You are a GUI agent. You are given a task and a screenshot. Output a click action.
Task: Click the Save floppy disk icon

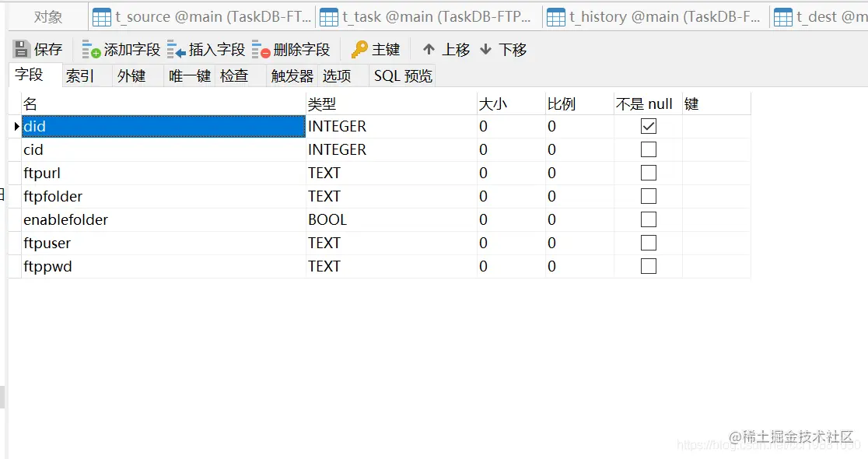(21, 49)
